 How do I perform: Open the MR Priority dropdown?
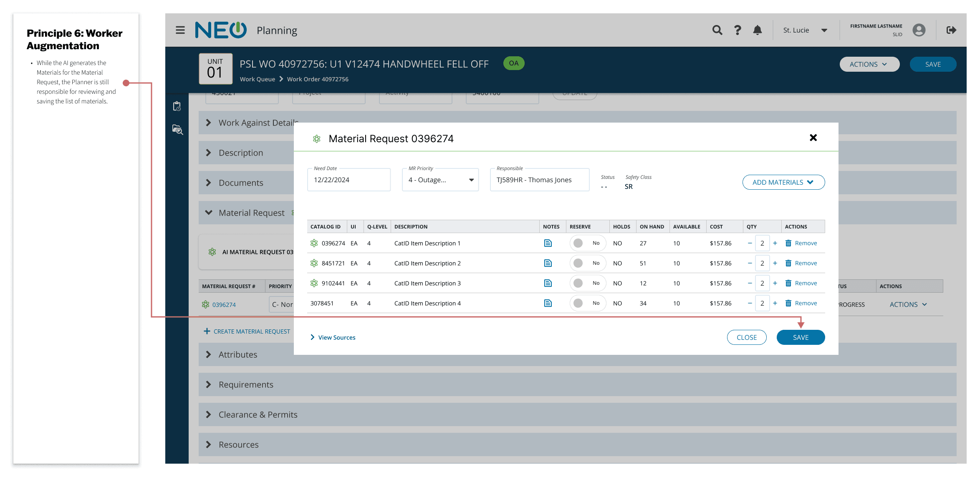pos(440,180)
